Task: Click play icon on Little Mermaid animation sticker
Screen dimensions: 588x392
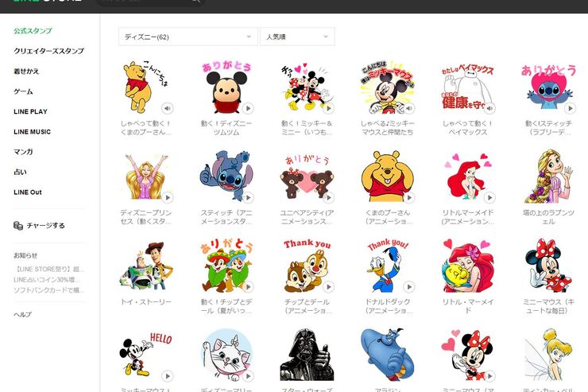Action: (x=489, y=198)
